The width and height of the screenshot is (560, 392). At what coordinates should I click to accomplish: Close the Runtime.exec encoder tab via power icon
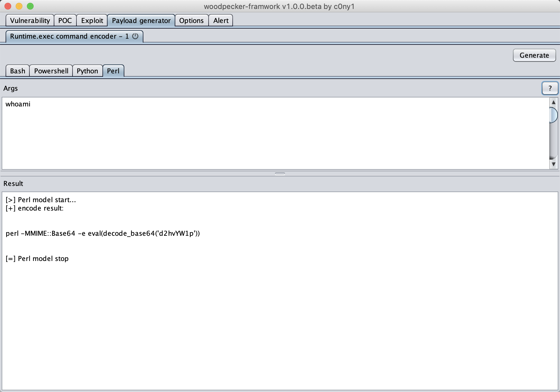point(135,36)
